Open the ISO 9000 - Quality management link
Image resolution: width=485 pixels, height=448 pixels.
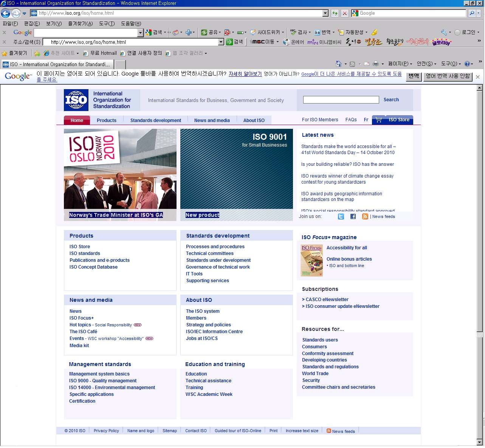click(x=103, y=381)
